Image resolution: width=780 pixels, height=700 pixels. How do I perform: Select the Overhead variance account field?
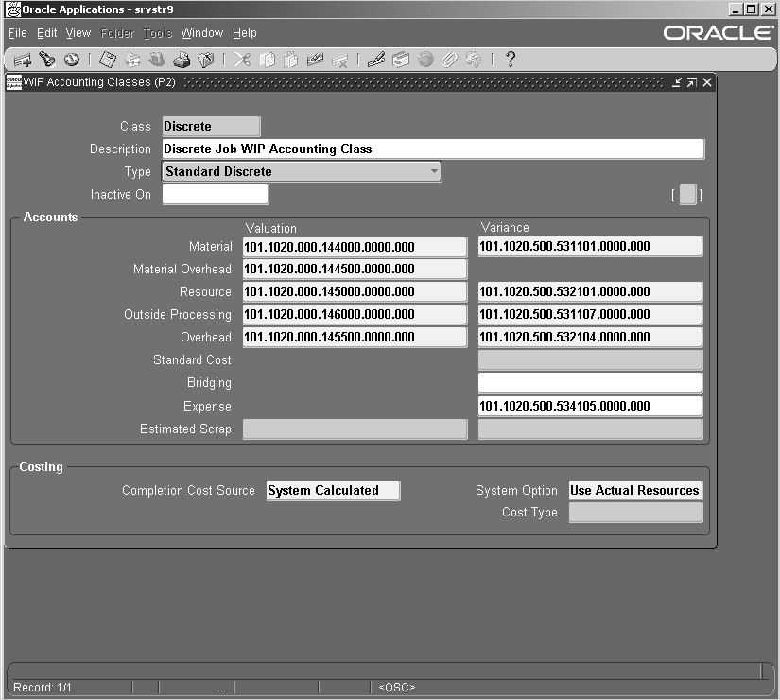(590, 337)
